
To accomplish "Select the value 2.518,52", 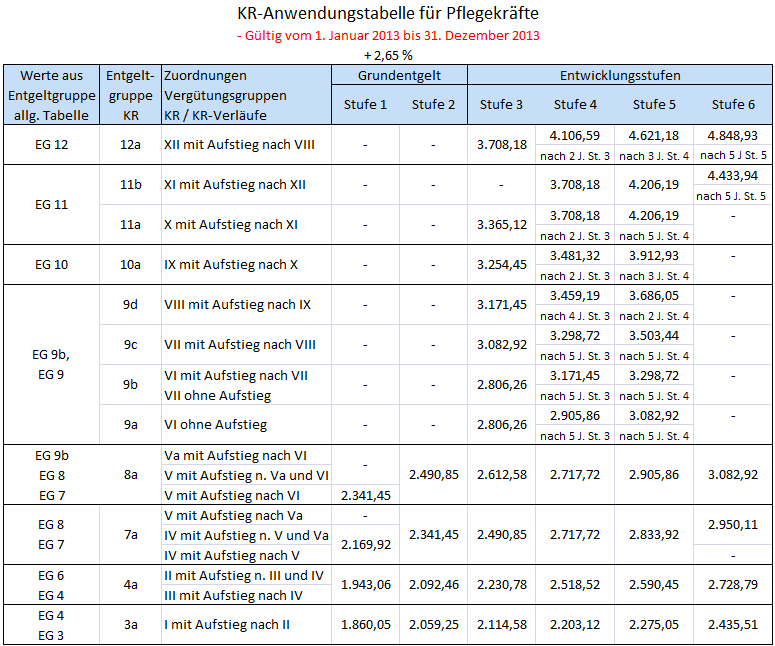I will tap(575, 584).
